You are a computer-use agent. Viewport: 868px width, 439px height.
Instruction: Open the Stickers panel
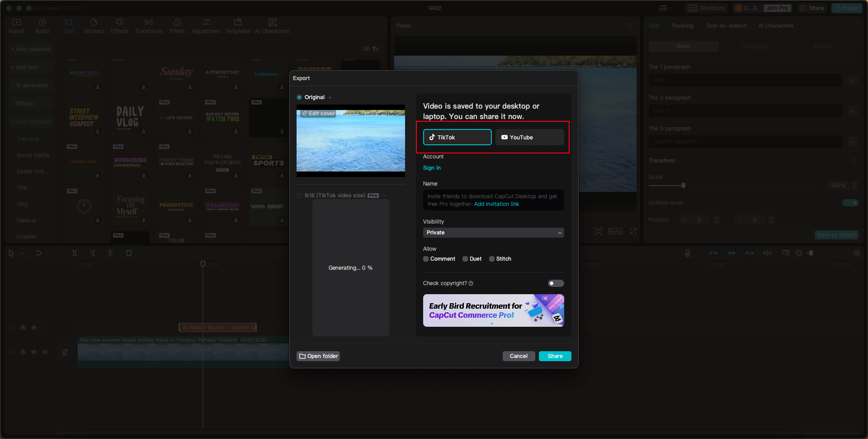pos(94,26)
